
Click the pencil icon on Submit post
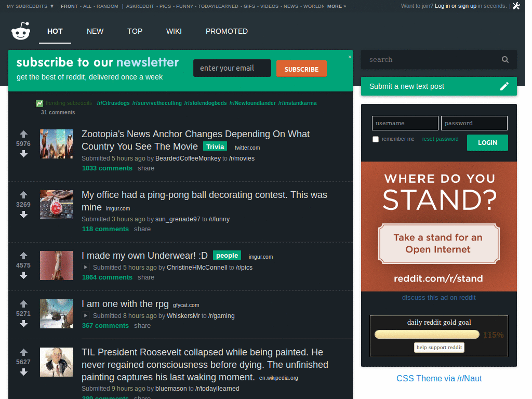[x=504, y=86]
